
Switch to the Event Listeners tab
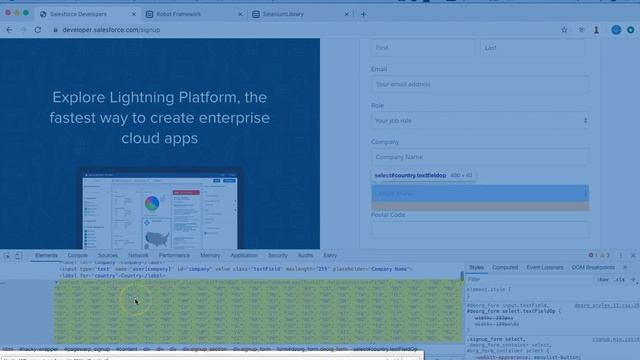click(x=544, y=267)
